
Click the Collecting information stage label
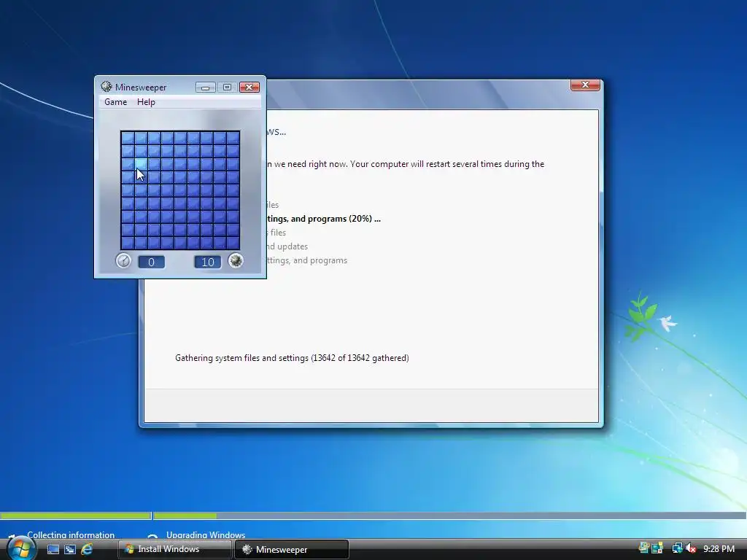(71, 534)
